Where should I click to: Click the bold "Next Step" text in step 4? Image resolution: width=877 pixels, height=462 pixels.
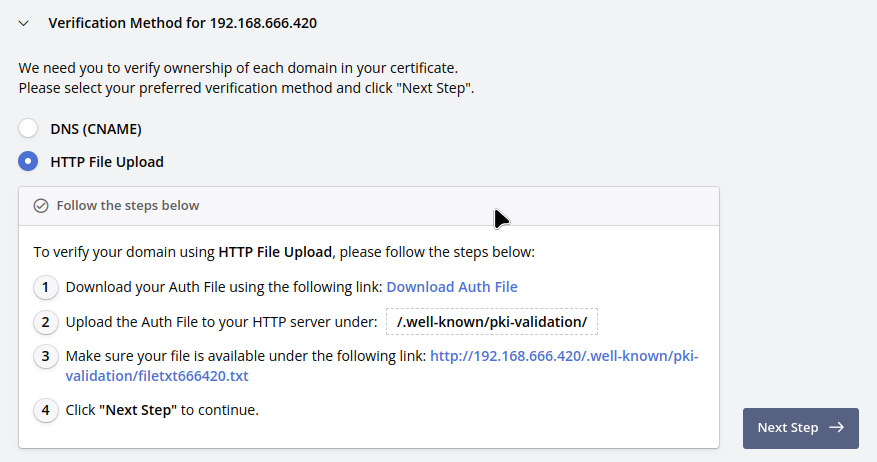point(138,410)
